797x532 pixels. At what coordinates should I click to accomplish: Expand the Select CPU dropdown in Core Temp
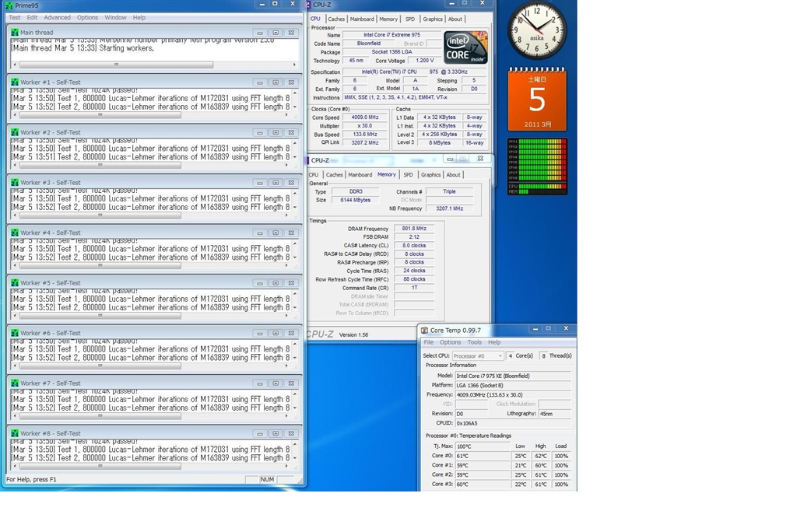click(478, 356)
